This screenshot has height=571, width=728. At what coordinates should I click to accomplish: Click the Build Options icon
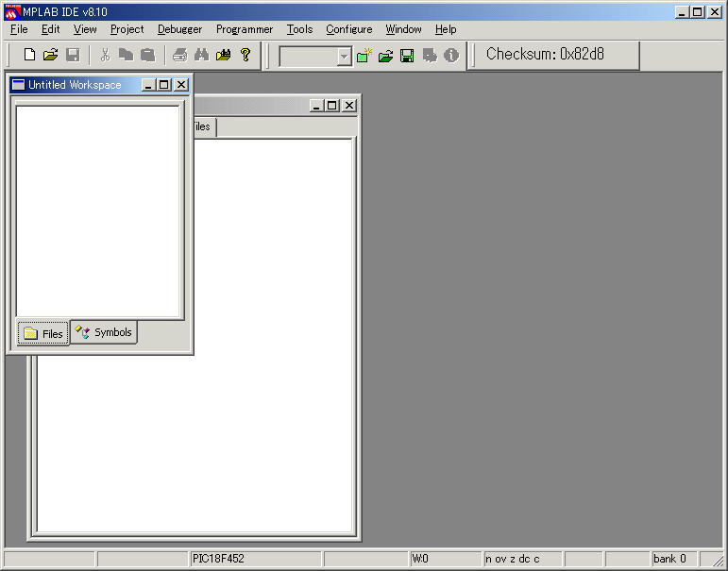click(x=430, y=56)
